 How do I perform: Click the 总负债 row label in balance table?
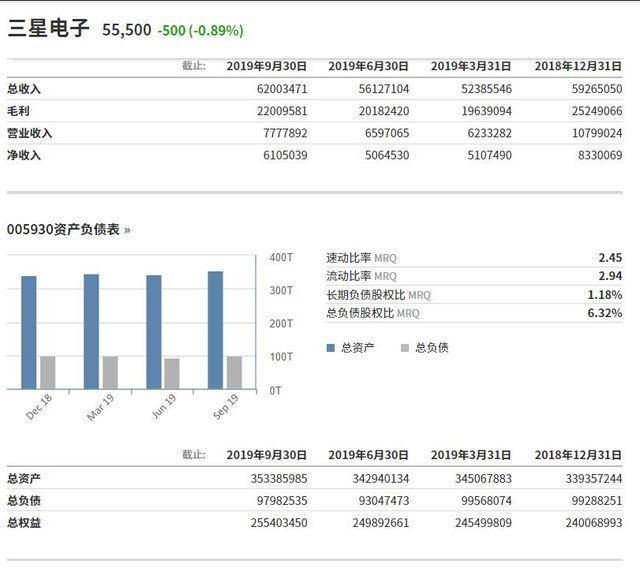click(24, 501)
